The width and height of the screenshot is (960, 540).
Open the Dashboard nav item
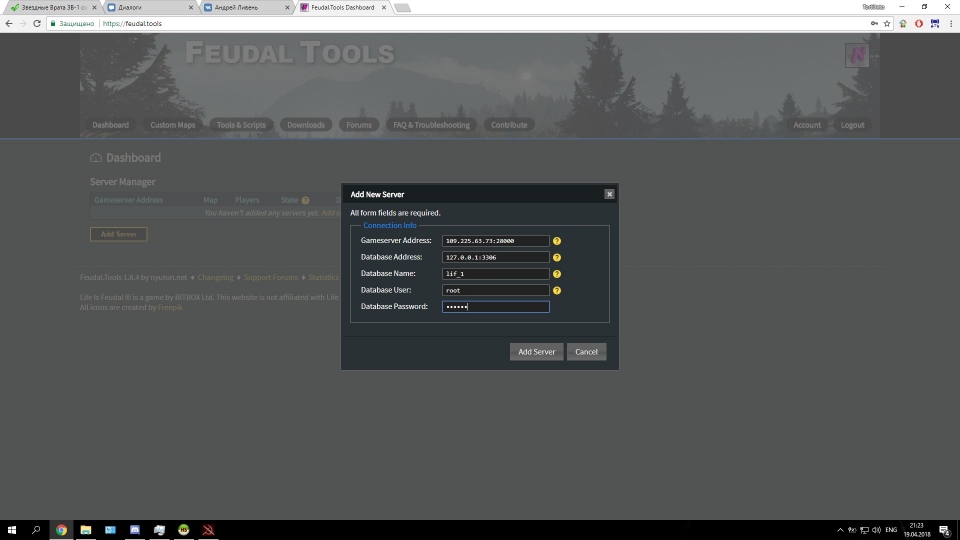pos(110,125)
